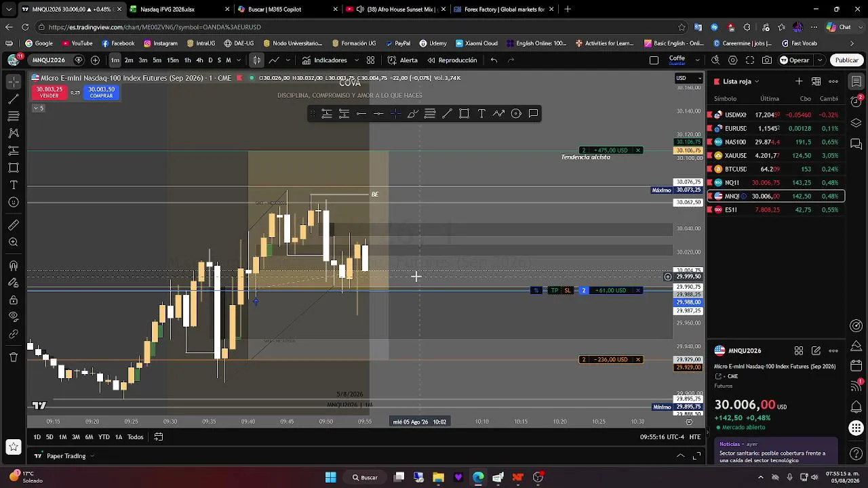
Task: Click the red VENDER sell button
Action: [49, 92]
